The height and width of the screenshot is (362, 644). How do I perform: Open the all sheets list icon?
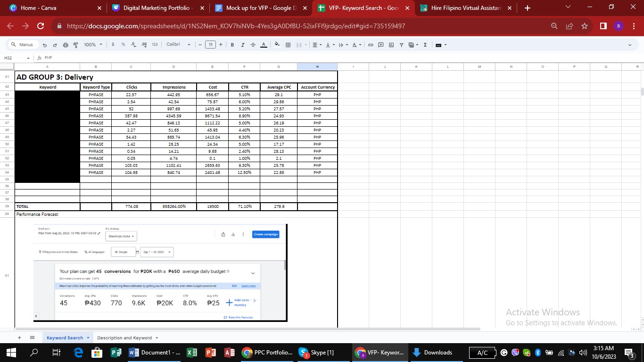[33, 337]
